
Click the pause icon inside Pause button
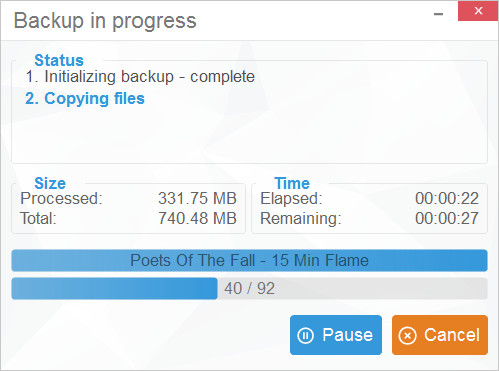click(305, 335)
